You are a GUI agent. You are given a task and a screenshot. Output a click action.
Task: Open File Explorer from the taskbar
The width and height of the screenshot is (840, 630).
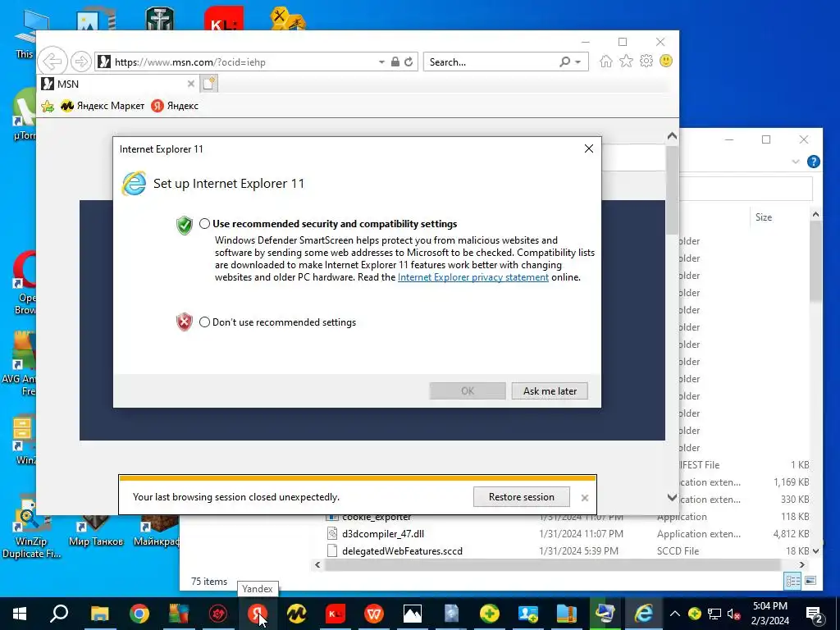point(99,614)
